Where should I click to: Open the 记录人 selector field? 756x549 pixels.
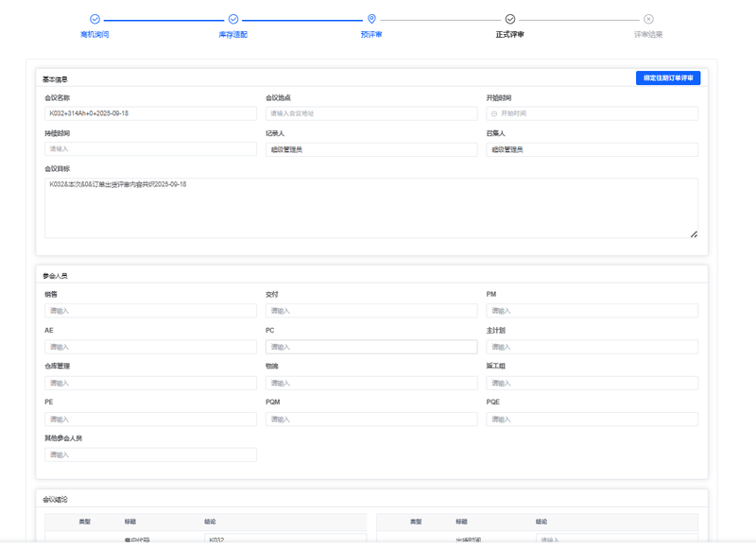[371, 150]
